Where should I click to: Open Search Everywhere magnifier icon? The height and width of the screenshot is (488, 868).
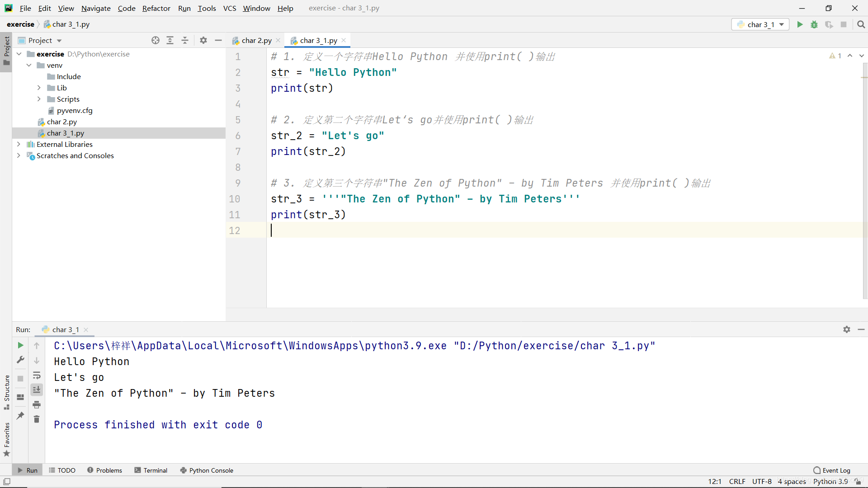point(861,24)
